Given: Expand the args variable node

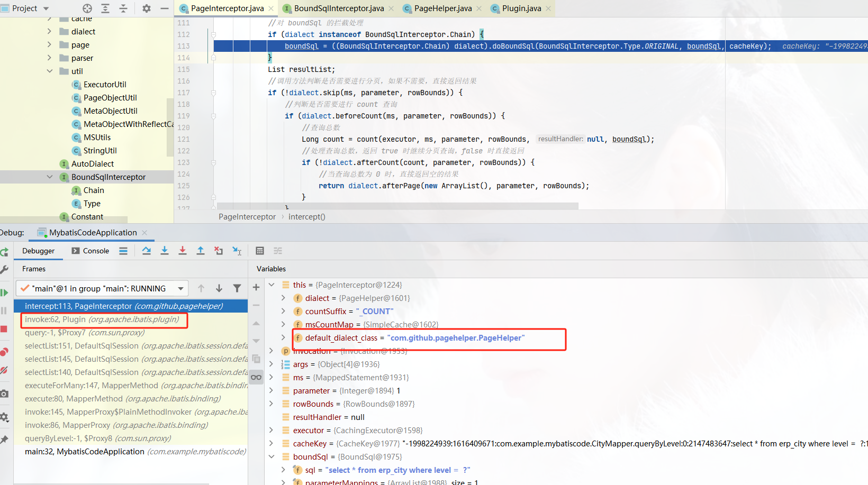Looking at the screenshot, I should (272, 364).
